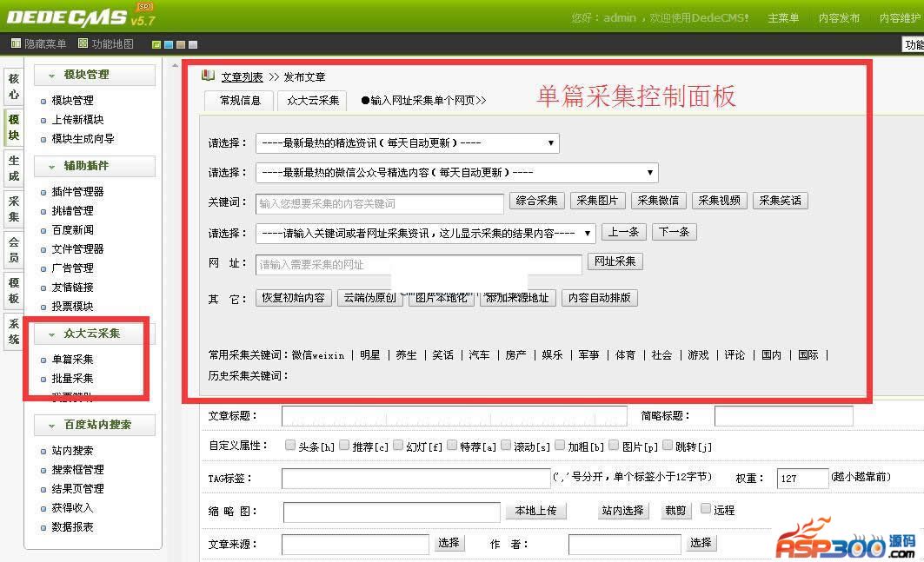Viewport: 924px width, 562px height.
Task: Switch to 采集 sidebar tab
Action: tap(14, 209)
